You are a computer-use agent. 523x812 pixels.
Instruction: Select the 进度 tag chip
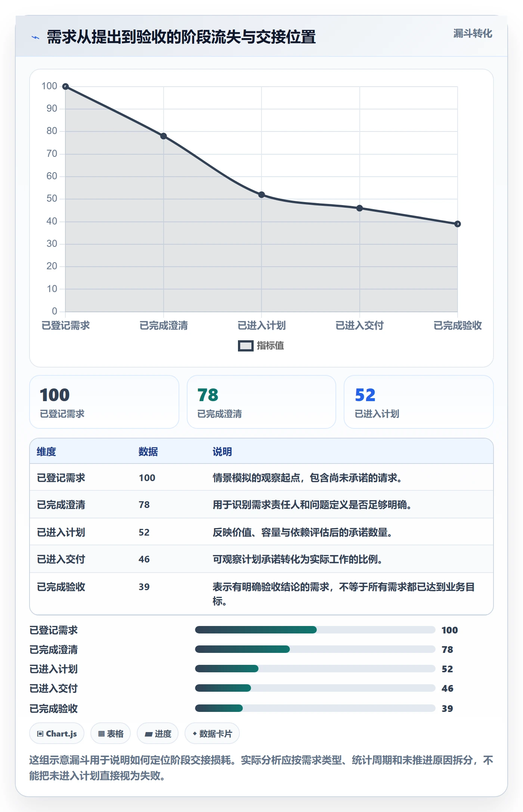158,734
